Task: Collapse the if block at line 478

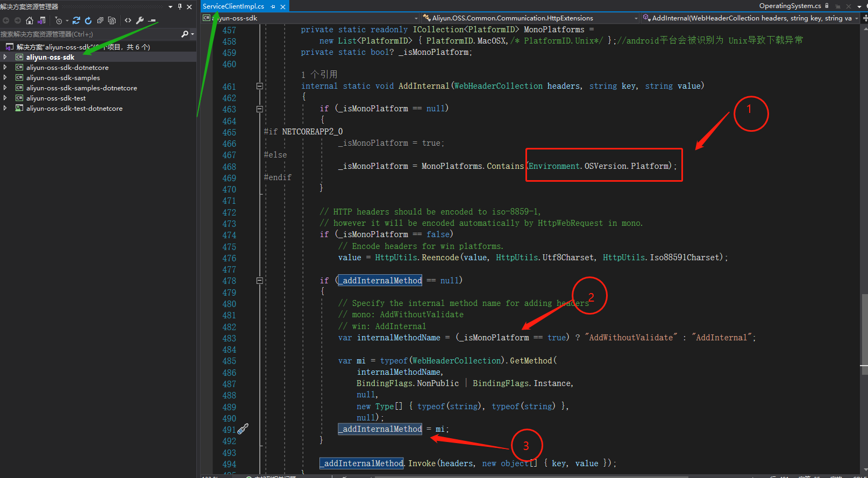Action: [x=260, y=281]
